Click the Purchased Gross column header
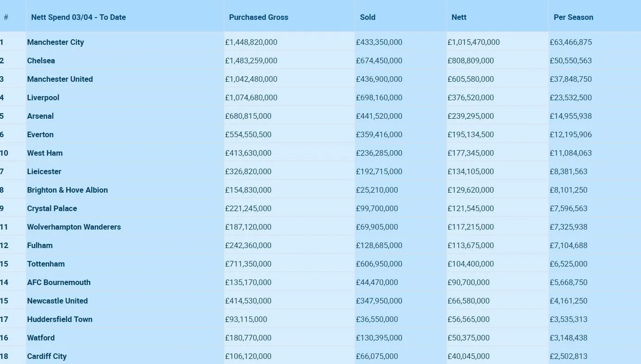The width and height of the screenshot is (641, 364). click(259, 17)
